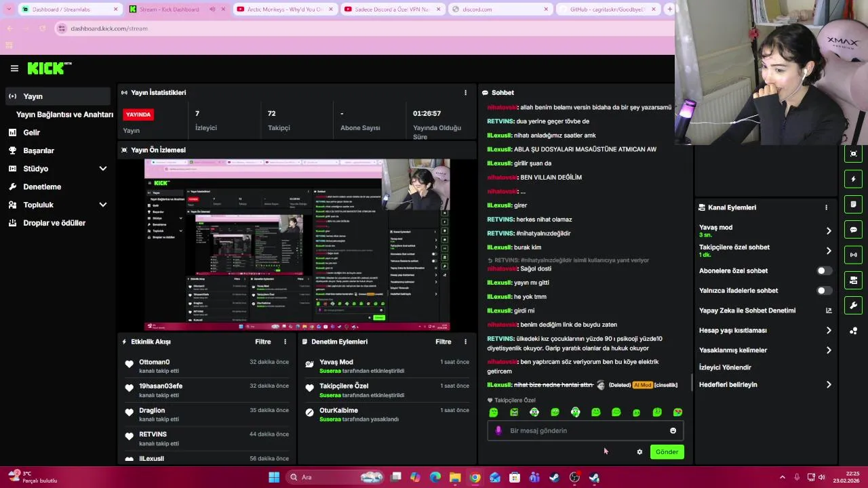This screenshot has height=488, width=868.
Task: Click the note document widget icon
Action: pyautogui.click(x=853, y=204)
